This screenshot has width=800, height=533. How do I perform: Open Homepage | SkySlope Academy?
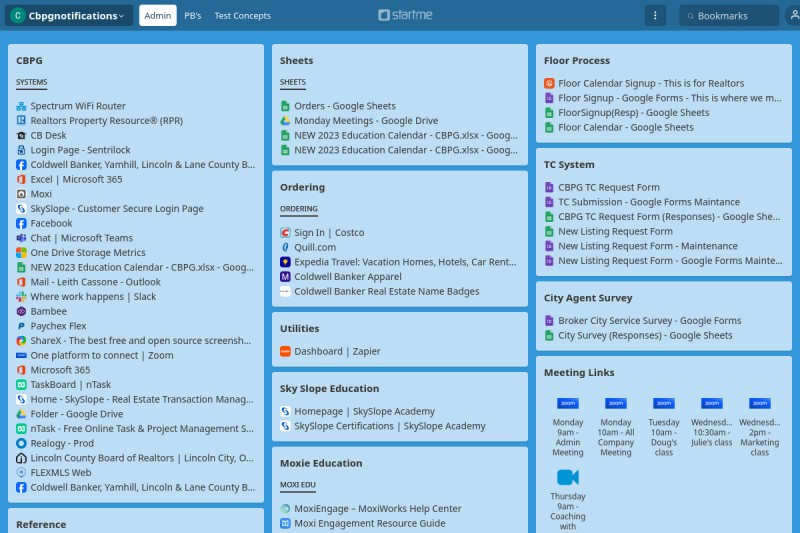pos(364,411)
